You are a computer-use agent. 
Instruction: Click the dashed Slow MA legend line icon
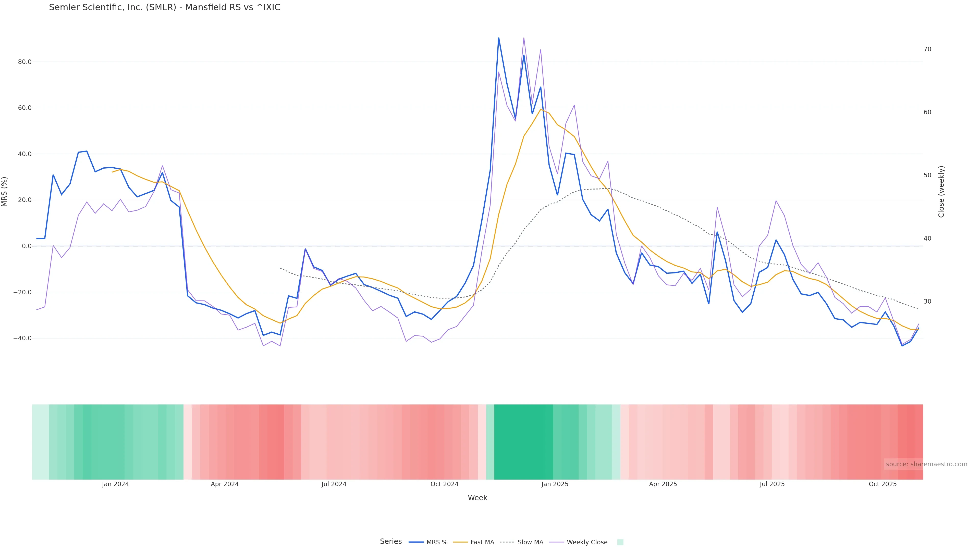[507, 542]
